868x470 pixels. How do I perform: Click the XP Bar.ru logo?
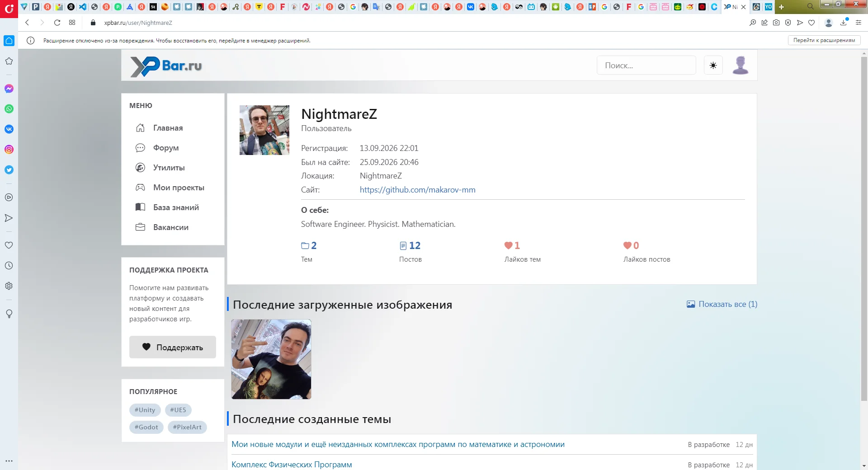click(x=166, y=66)
